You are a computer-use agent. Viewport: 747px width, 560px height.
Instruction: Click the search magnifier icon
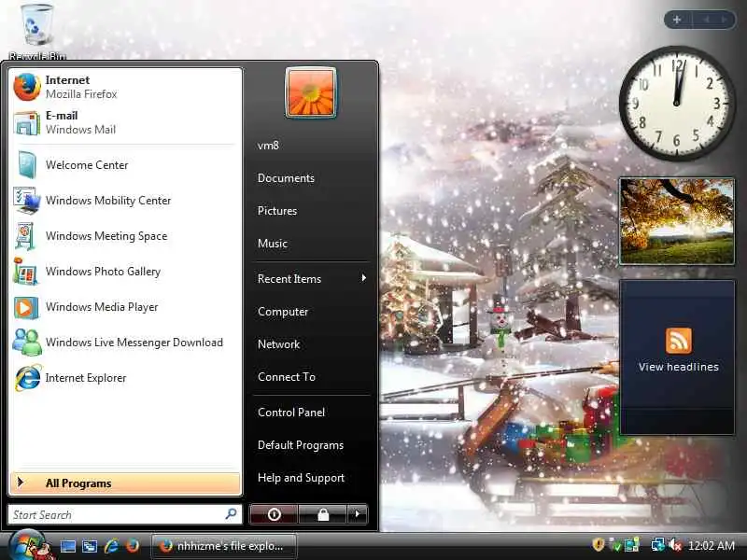(231, 514)
